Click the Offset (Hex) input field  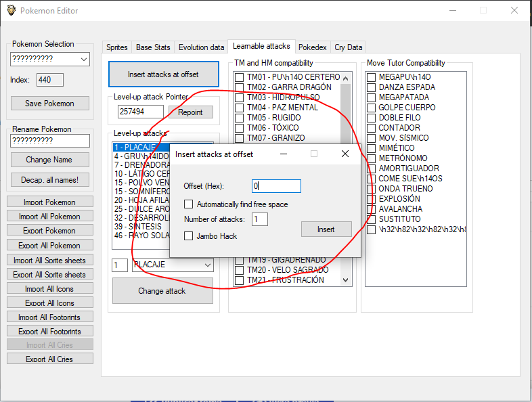(x=276, y=186)
